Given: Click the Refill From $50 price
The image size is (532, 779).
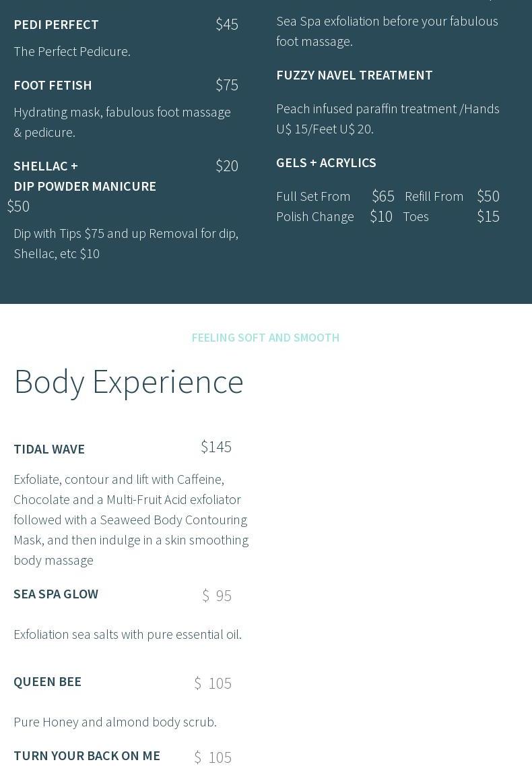Looking at the screenshot, I should [488, 196].
